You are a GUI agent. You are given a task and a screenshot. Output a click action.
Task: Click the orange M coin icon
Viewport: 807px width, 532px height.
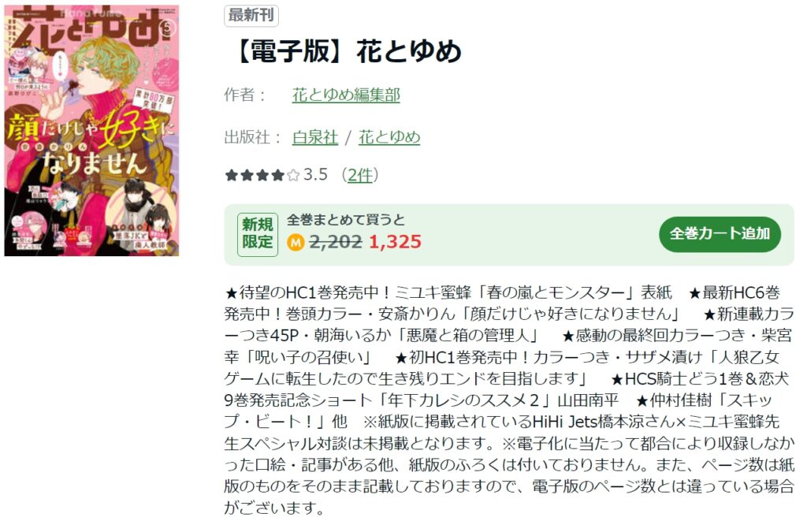296,242
